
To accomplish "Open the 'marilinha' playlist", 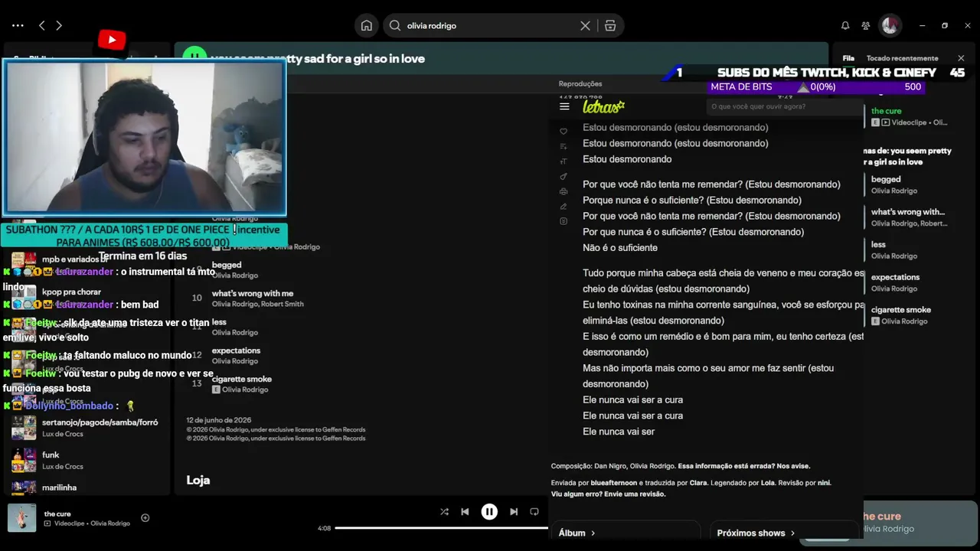I will 59,487.
